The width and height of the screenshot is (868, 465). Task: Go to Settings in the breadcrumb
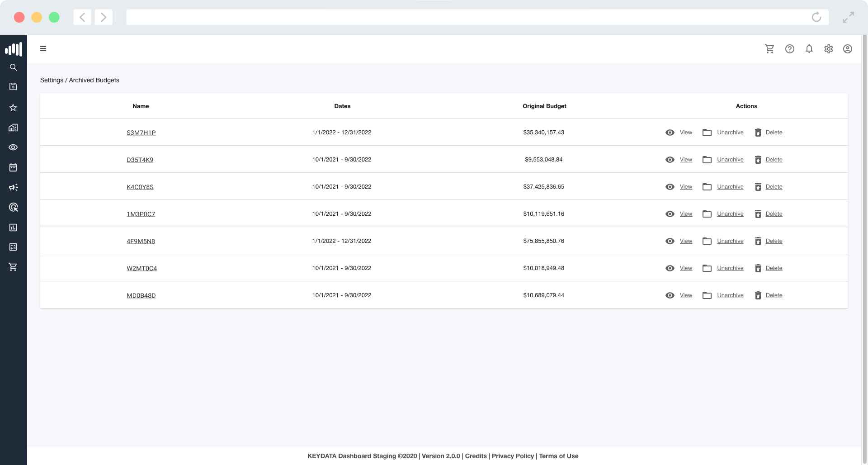[52, 80]
